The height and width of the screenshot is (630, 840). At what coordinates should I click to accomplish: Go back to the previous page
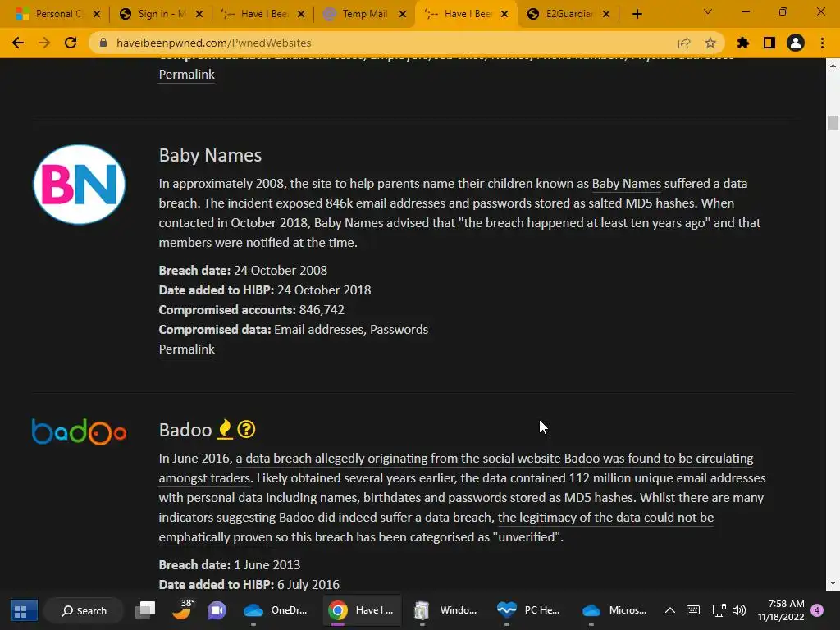[18, 43]
